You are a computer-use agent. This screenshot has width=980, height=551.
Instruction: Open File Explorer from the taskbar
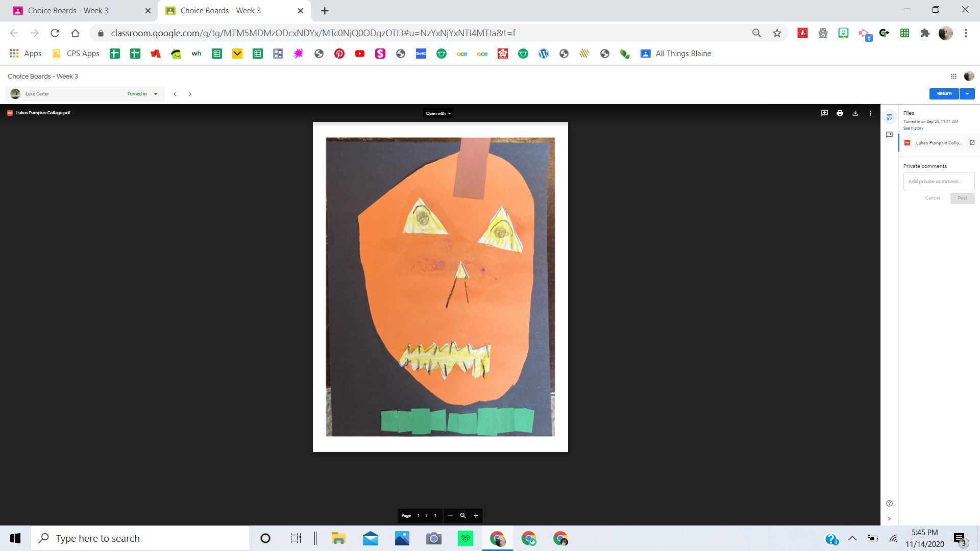(x=338, y=539)
